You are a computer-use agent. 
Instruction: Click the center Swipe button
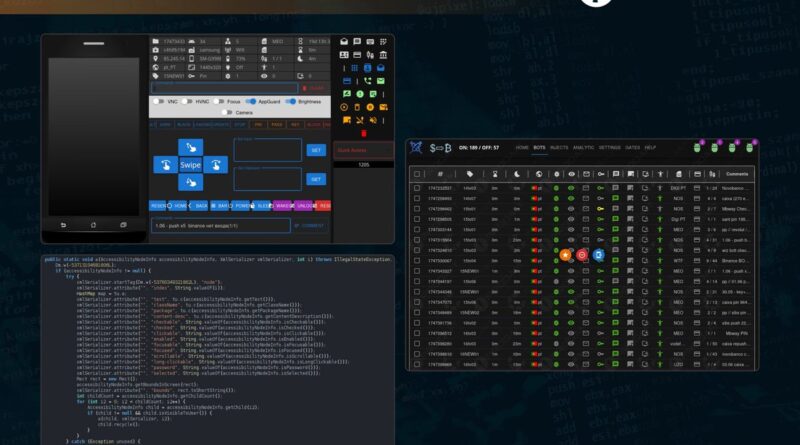(190, 165)
